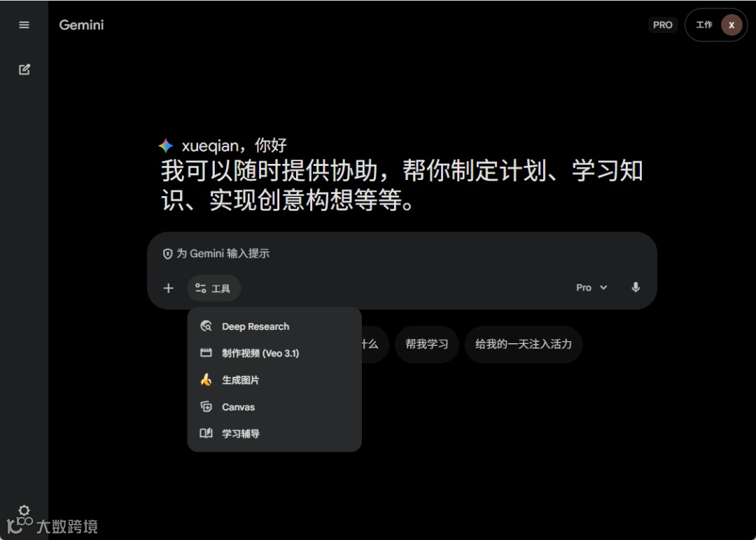This screenshot has width=756, height=540.
Task: Click the shield icon in the prompt box
Action: point(167,254)
